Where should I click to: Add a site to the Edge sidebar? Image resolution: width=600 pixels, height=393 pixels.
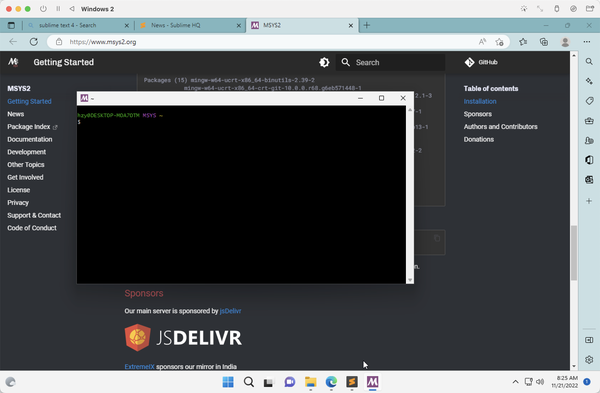[589, 201]
